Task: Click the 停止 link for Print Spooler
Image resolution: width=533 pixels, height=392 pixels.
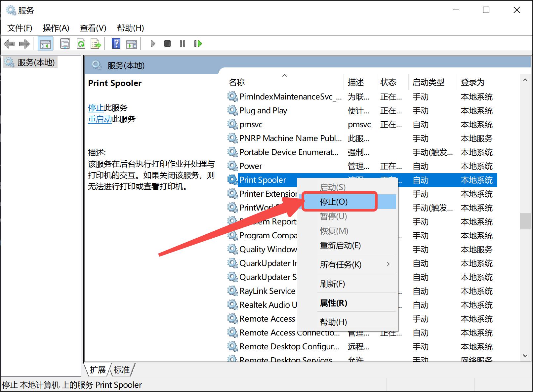Action: click(96, 107)
